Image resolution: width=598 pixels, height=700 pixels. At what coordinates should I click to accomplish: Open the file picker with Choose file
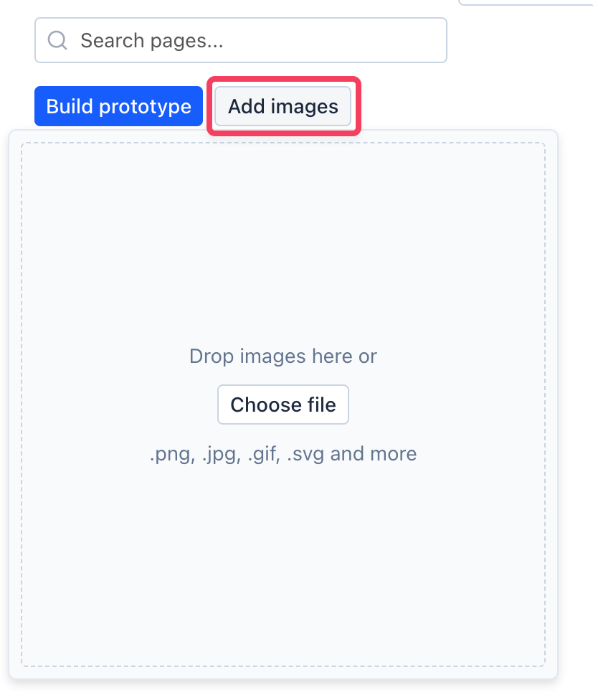tap(283, 405)
